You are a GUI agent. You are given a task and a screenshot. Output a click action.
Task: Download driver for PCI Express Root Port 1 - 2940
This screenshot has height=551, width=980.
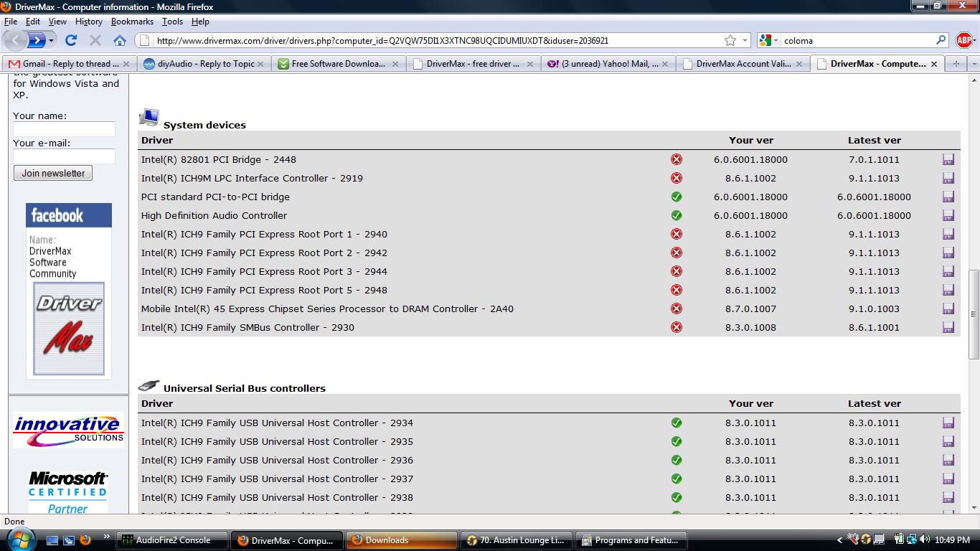[x=948, y=234]
